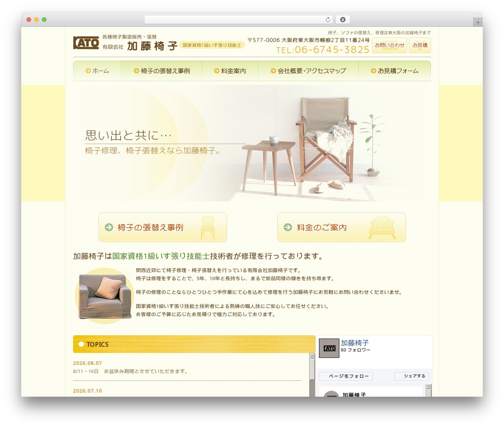Open 会社概要・アクセスマップ menu item

coord(308,71)
